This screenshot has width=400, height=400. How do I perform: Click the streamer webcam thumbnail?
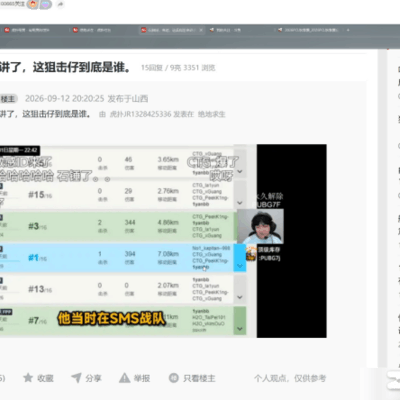[260, 226]
